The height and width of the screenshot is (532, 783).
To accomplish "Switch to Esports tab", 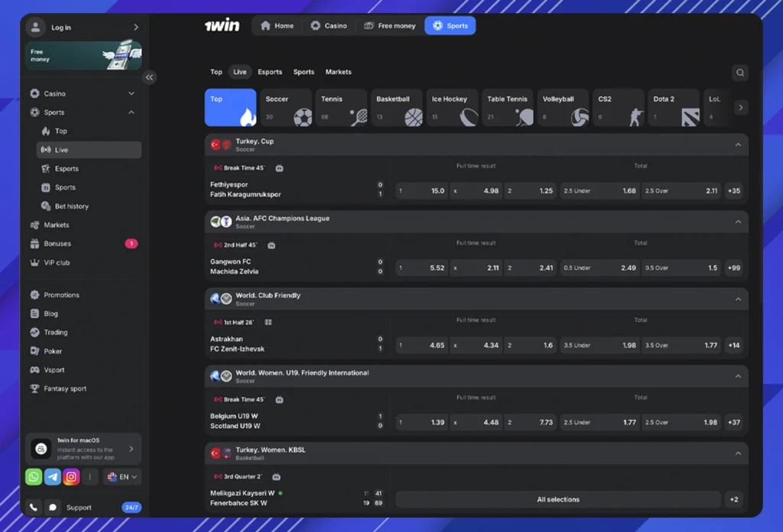I will (x=270, y=72).
